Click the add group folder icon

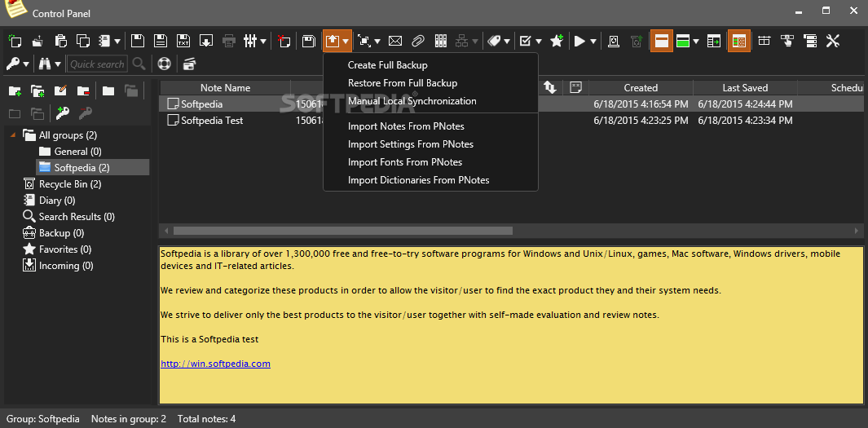point(15,90)
